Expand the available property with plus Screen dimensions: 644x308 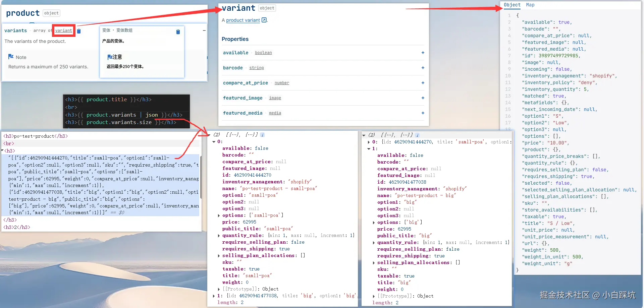point(423,53)
